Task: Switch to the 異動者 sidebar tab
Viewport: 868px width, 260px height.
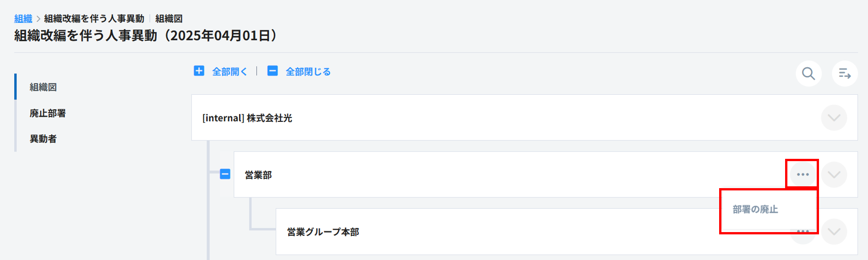Action: (x=43, y=139)
